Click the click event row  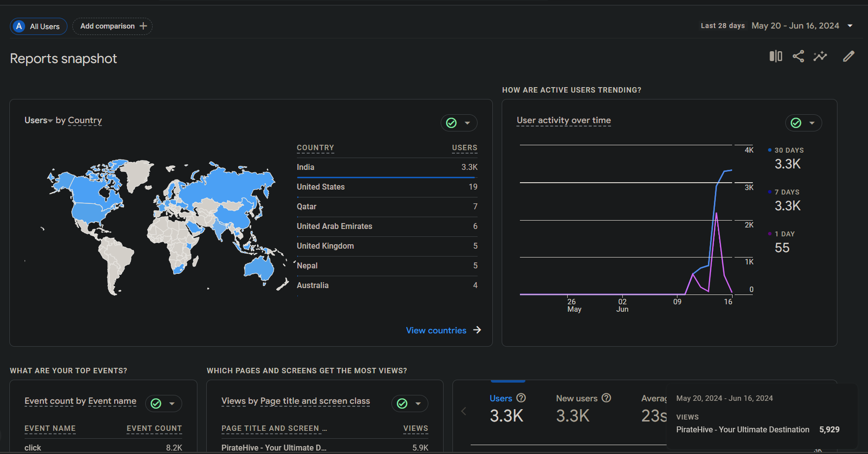[103, 448]
